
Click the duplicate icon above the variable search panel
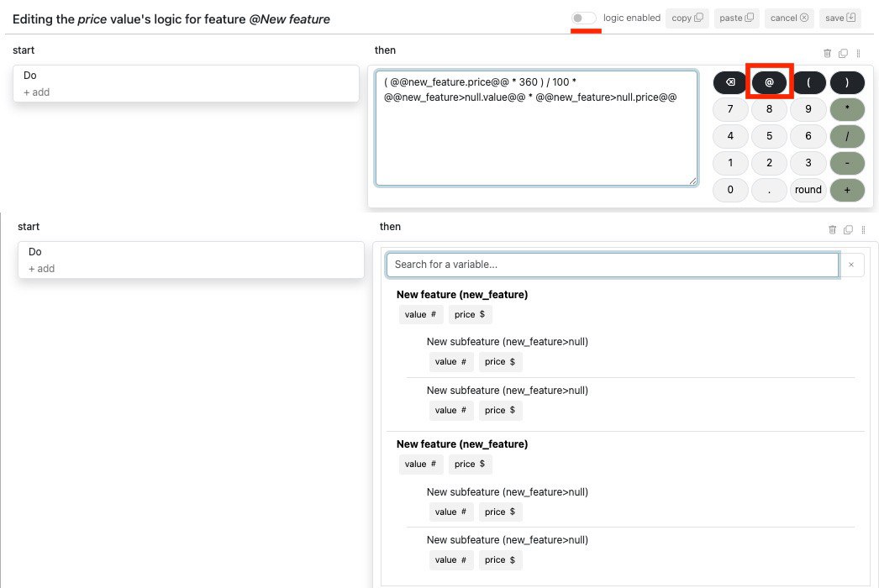[848, 229]
